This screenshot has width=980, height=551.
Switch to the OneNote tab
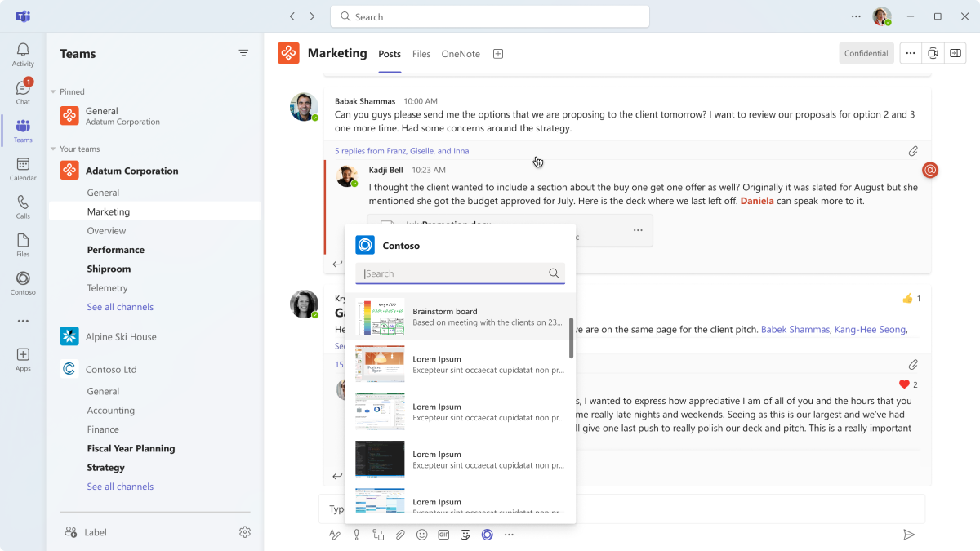[x=461, y=54]
